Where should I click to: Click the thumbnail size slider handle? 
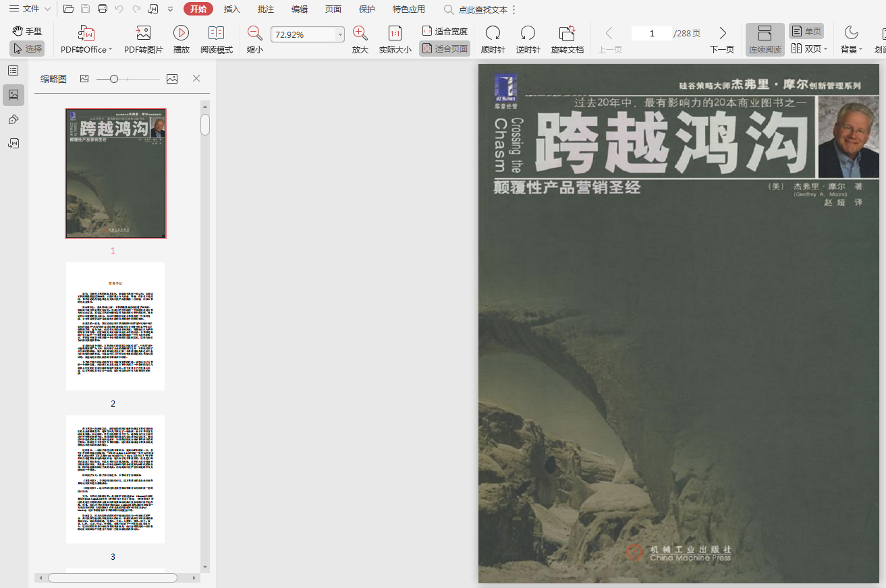114,79
